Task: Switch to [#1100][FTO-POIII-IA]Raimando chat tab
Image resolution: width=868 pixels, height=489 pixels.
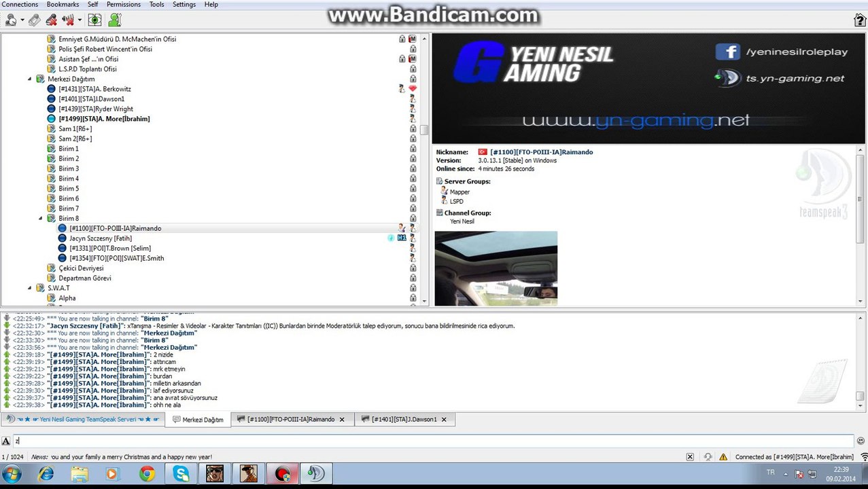Action: [x=292, y=420]
